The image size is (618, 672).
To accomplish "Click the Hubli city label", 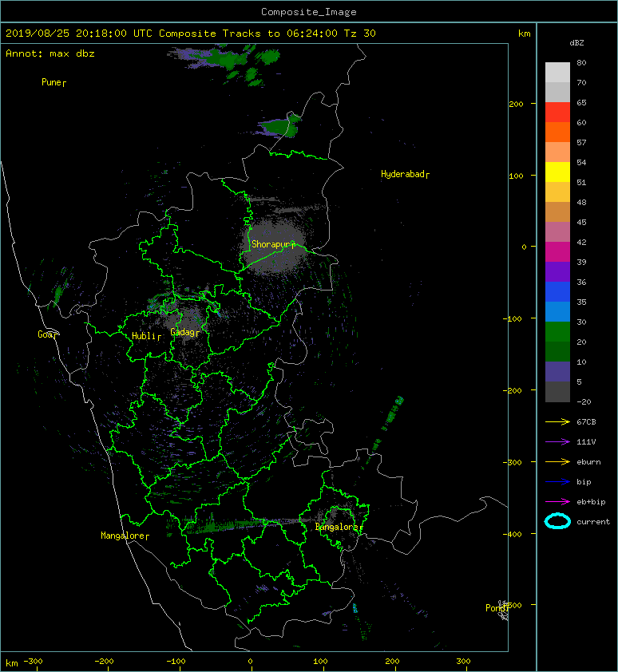I will [144, 336].
